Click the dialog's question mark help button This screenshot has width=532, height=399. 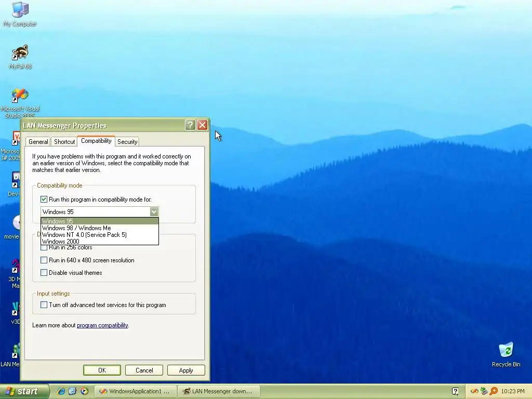click(190, 125)
